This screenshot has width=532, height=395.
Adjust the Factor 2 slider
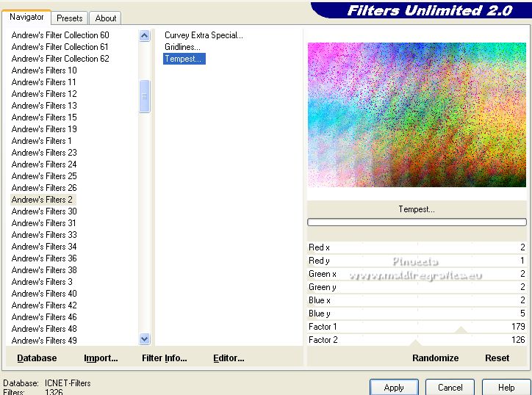pos(417,340)
